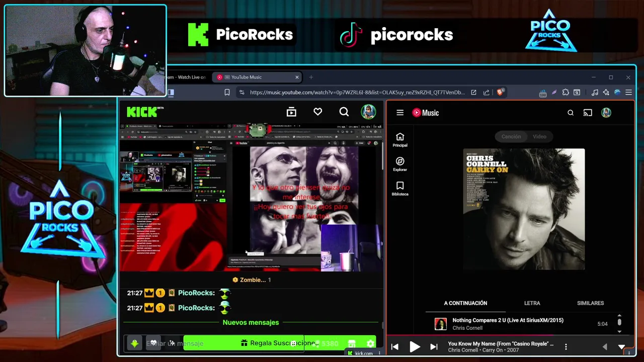
Task: Open Kick browse clips icon
Action: (291, 112)
